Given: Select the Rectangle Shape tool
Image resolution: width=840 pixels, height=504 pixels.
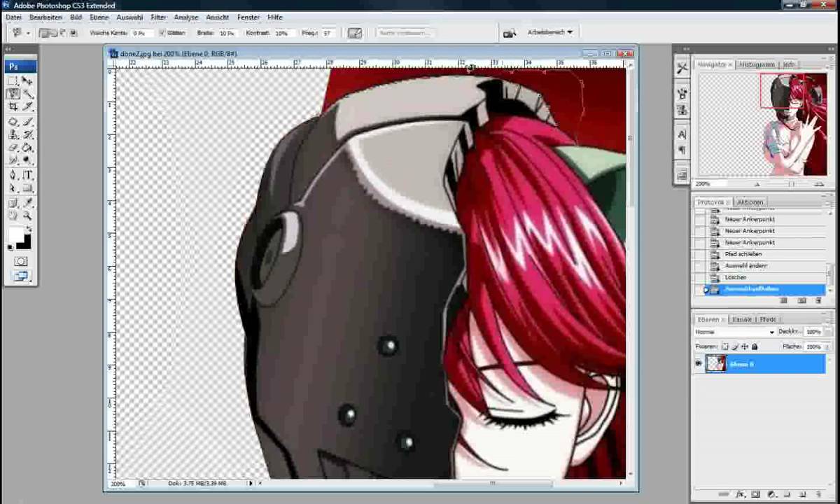Looking at the screenshot, I should pyautogui.click(x=27, y=188).
